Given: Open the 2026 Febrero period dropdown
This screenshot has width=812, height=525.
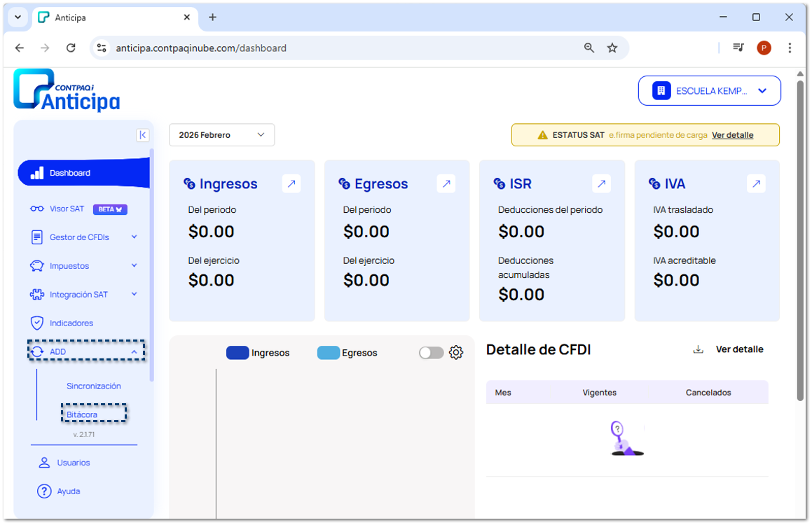Looking at the screenshot, I should click(221, 135).
